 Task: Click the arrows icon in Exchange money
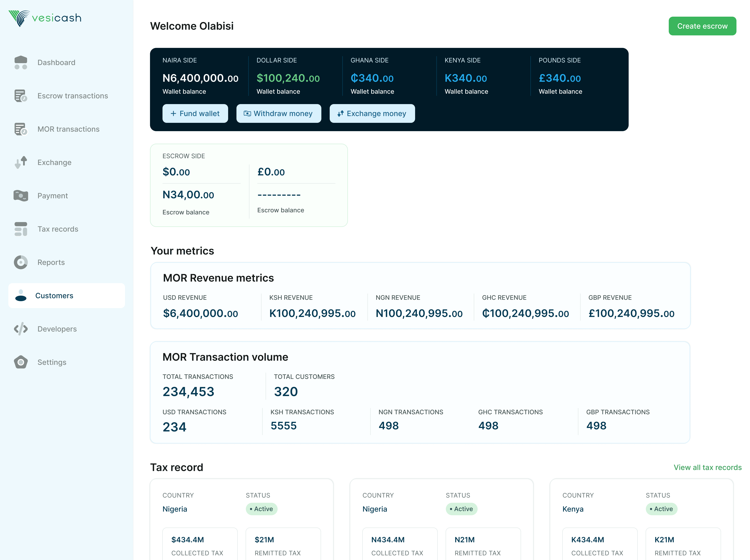(340, 113)
